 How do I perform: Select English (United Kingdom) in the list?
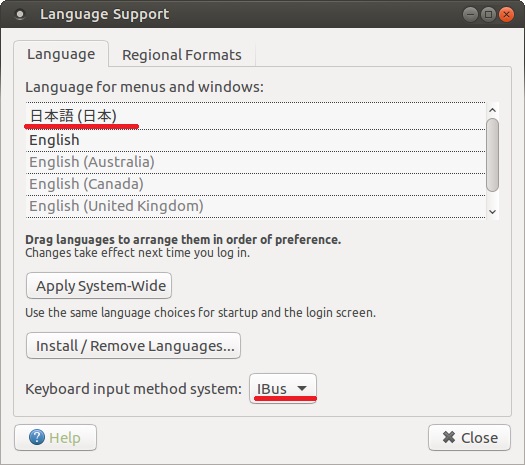click(x=255, y=206)
